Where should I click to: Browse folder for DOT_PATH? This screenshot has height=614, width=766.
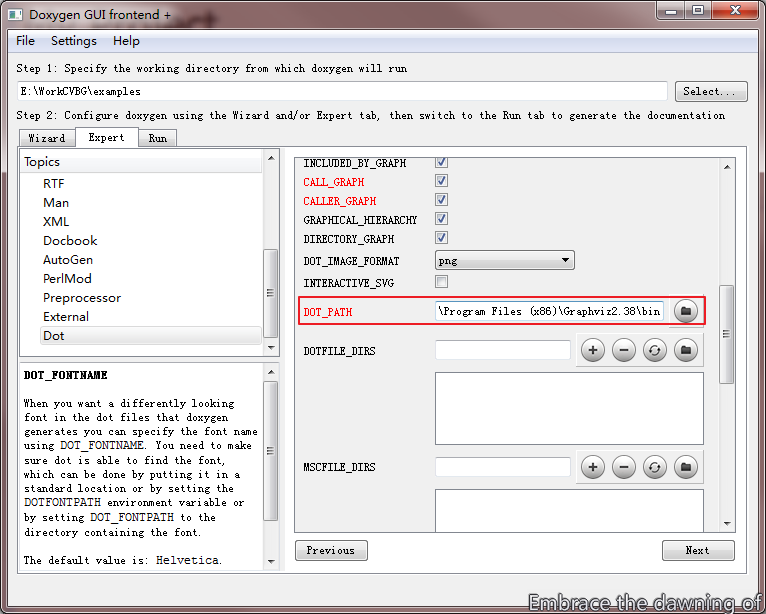[685, 311]
